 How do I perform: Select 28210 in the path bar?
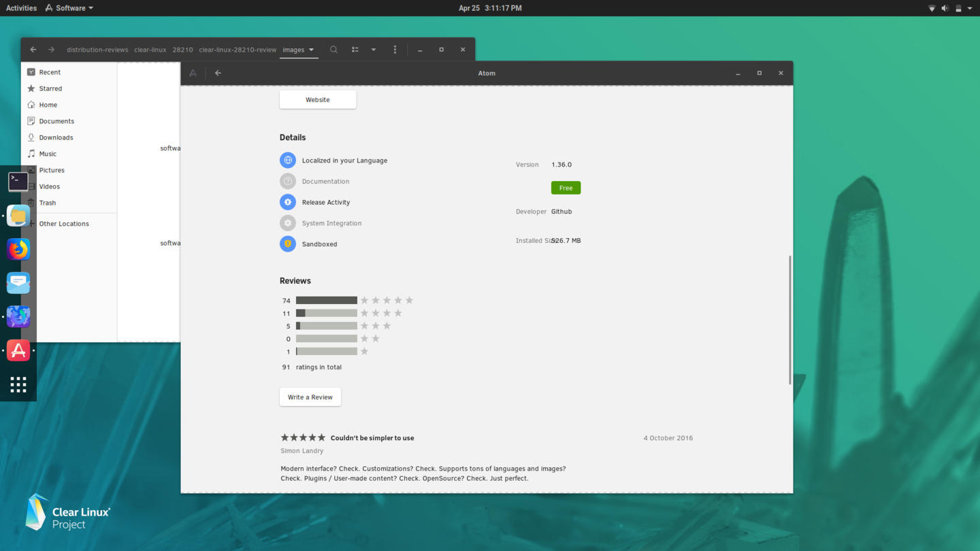coord(182,50)
